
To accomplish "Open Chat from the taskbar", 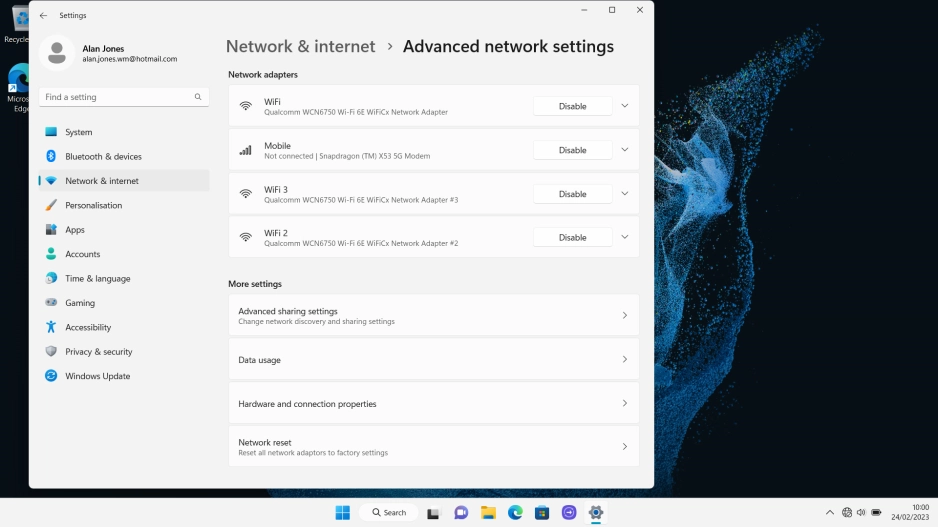I will tap(461, 513).
